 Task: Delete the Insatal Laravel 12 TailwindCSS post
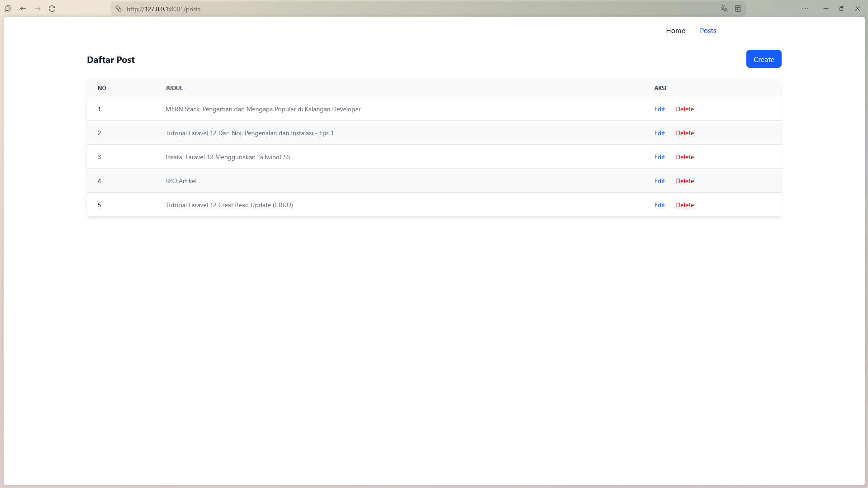pos(685,157)
